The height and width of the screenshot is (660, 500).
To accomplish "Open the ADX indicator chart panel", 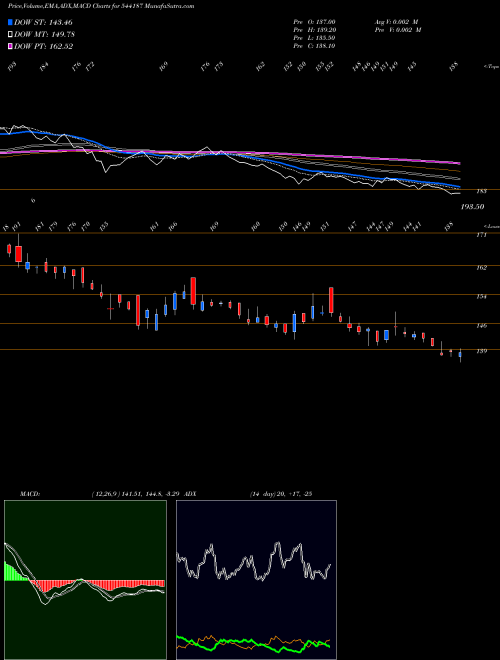I will tap(256, 580).
